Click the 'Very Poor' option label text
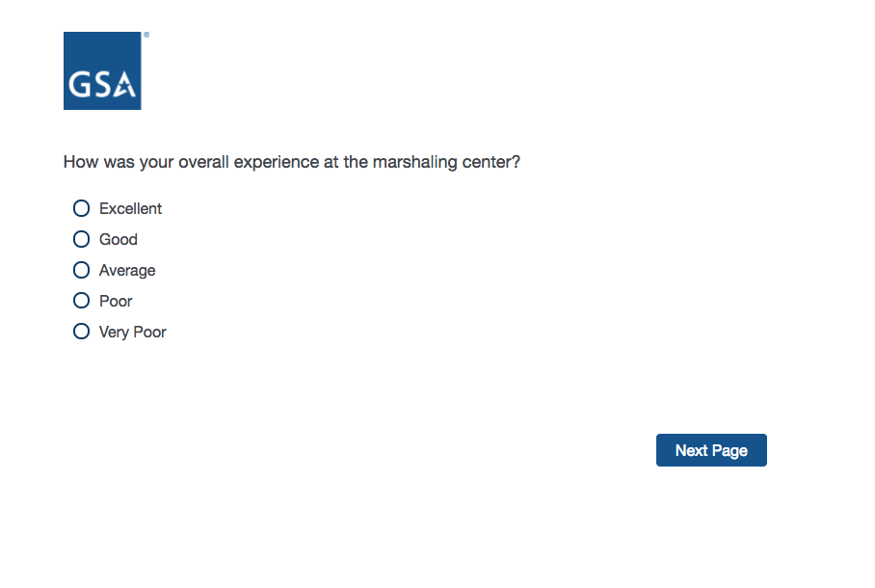The image size is (875, 588). [133, 332]
